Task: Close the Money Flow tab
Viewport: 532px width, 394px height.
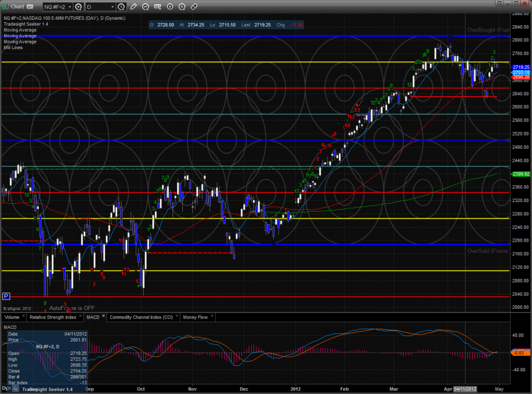Action: coord(213,317)
